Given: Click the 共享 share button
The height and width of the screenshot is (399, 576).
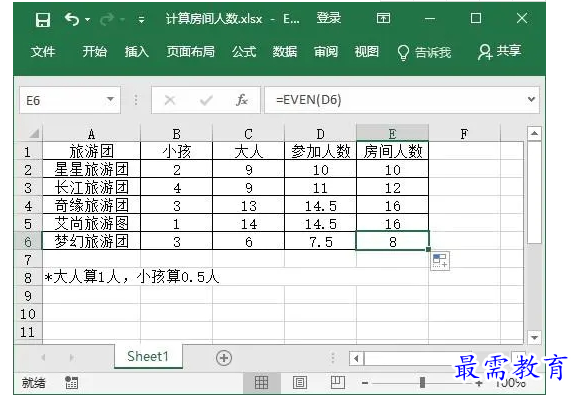Looking at the screenshot, I should tap(499, 51).
